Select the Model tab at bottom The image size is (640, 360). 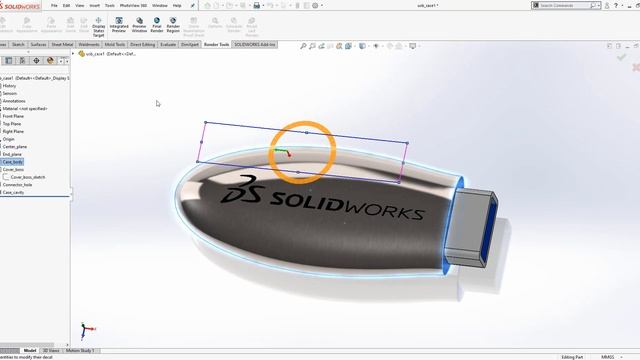tap(29, 351)
